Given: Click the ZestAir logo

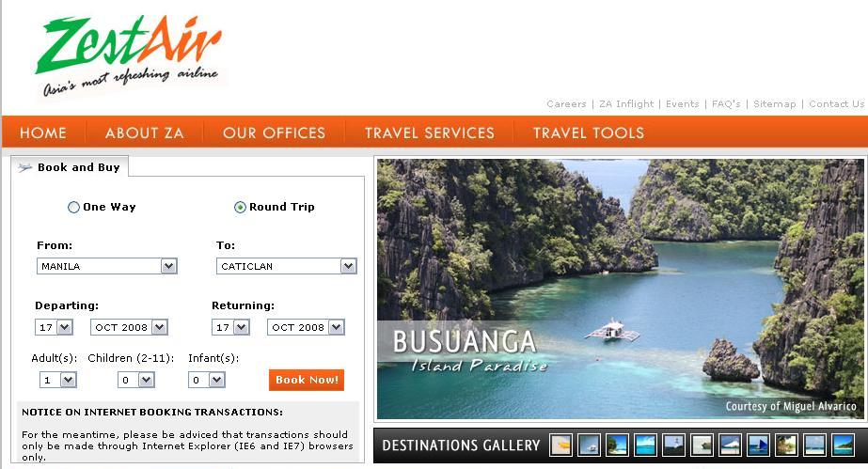Looking at the screenshot, I should pos(130,55).
